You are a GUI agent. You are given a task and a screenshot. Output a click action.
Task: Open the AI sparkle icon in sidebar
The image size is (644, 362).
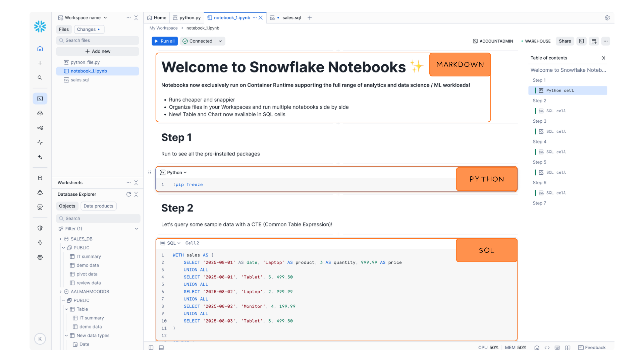coord(40,157)
